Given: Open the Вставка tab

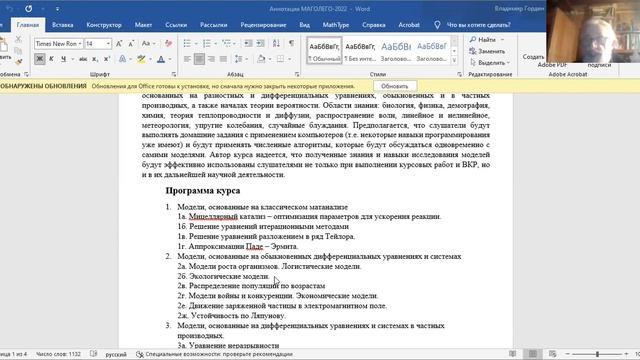Looking at the screenshot, I should (x=62, y=25).
